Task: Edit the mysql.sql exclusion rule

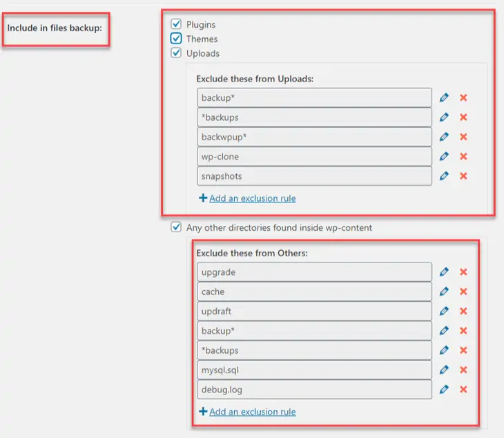Action: click(444, 370)
